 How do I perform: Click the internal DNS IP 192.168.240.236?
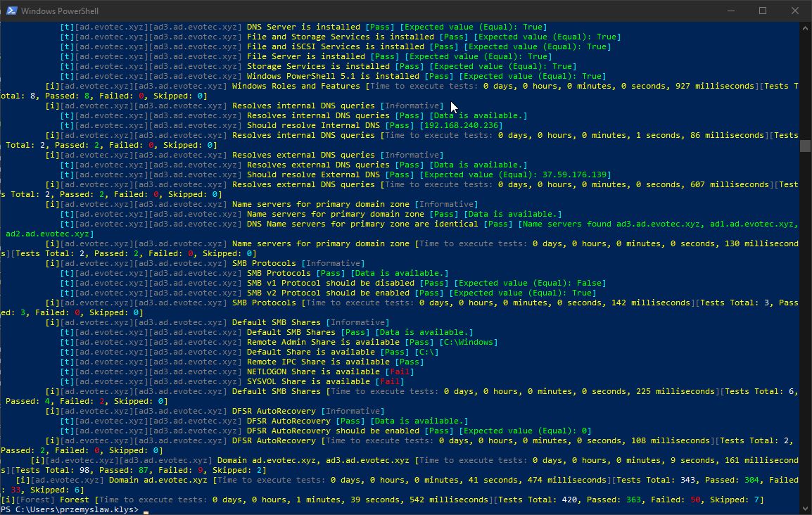click(x=461, y=125)
